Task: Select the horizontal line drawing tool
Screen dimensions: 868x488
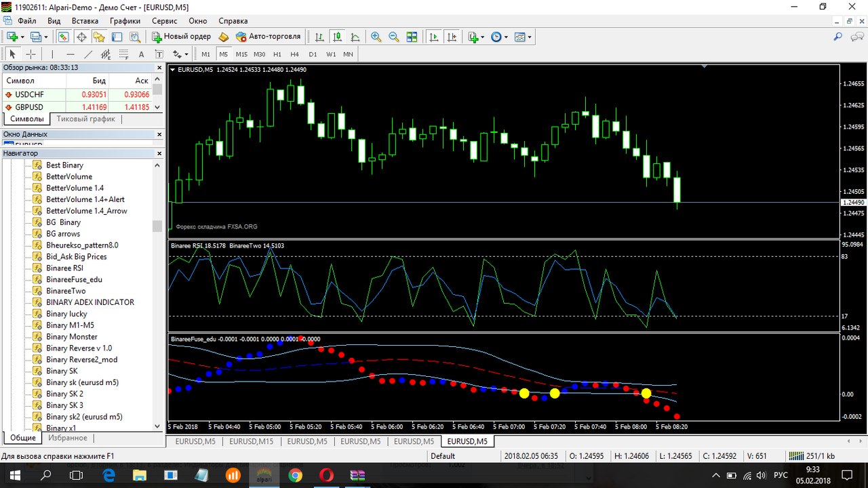Action: (x=71, y=54)
